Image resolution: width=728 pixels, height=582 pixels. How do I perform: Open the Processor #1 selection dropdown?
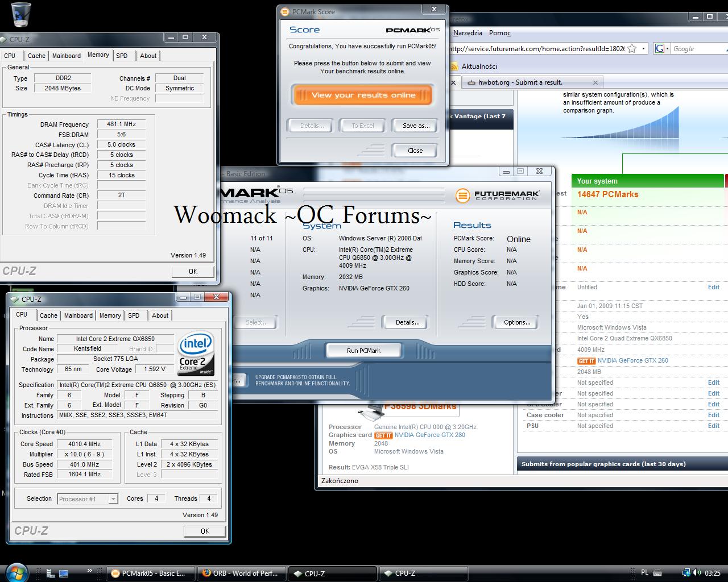pos(88,499)
